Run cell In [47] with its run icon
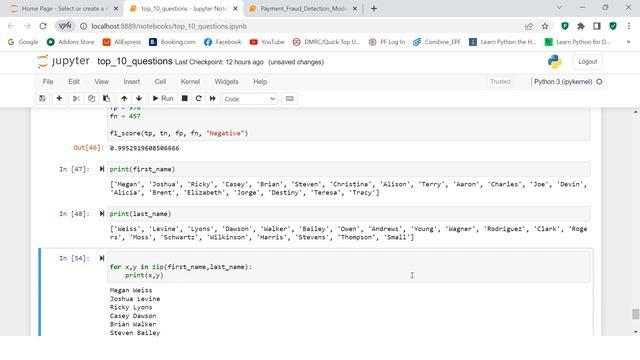Image resolution: width=640 pixels, height=360 pixels. coord(102,169)
